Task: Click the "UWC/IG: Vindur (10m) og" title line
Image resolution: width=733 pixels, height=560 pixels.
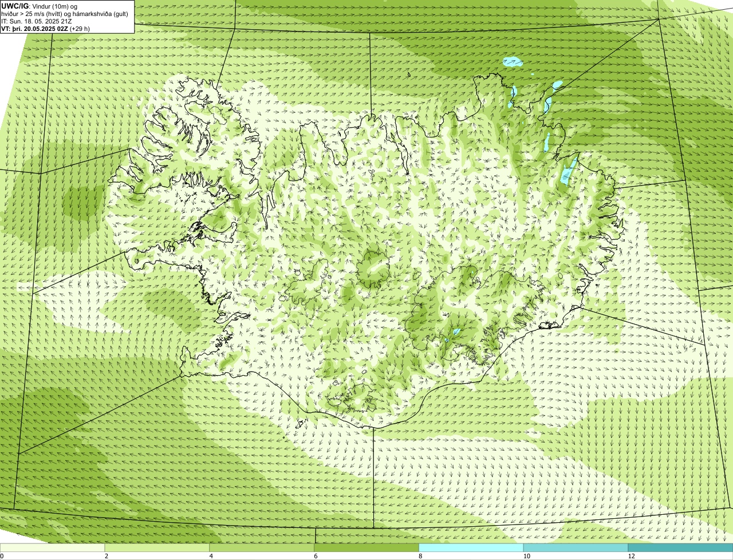Action: pyautogui.click(x=39, y=6)
